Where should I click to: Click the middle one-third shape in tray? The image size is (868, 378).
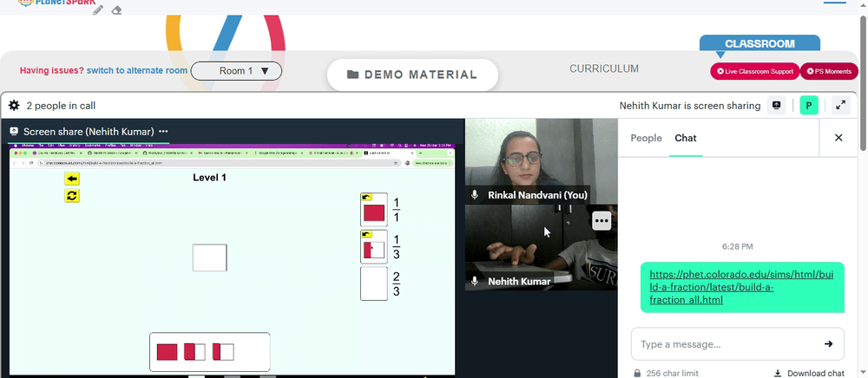[x=194, y=352]
